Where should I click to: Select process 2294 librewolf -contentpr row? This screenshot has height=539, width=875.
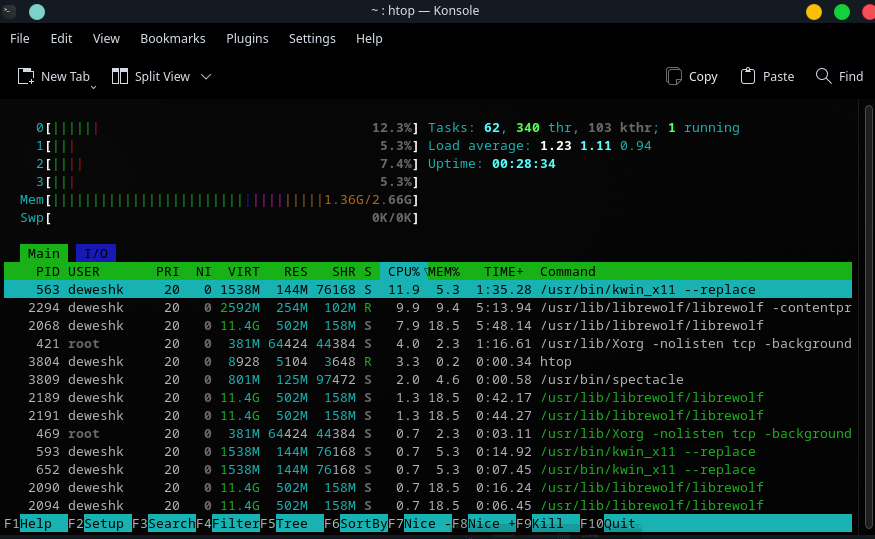click(x=428, y=307)
